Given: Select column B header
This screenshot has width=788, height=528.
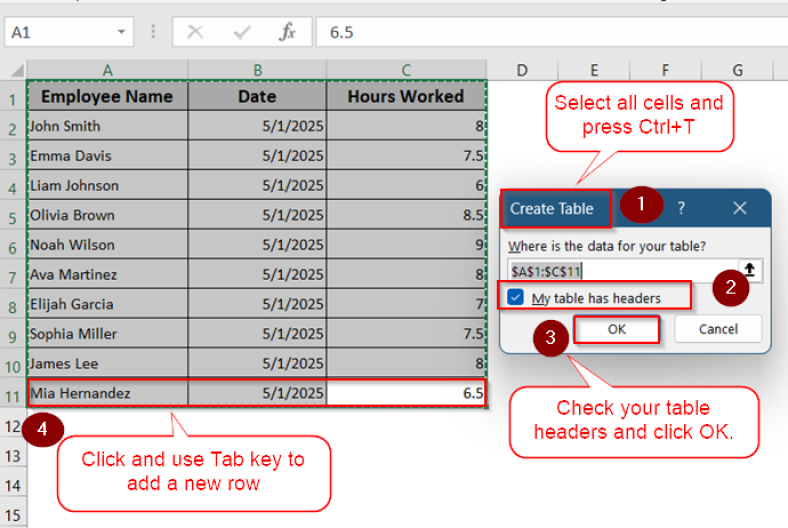Looking at the screenshot, I should 257,69.
